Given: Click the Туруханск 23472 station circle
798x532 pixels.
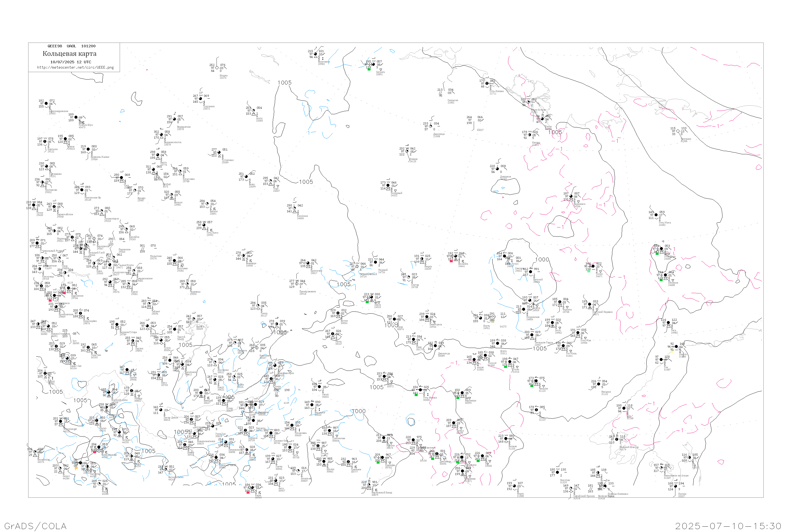Looking at the screenshot, I should 201,99.
